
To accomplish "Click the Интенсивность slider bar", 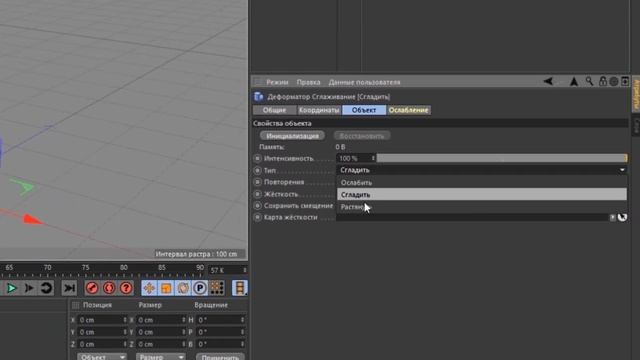I will pos(502,158).
